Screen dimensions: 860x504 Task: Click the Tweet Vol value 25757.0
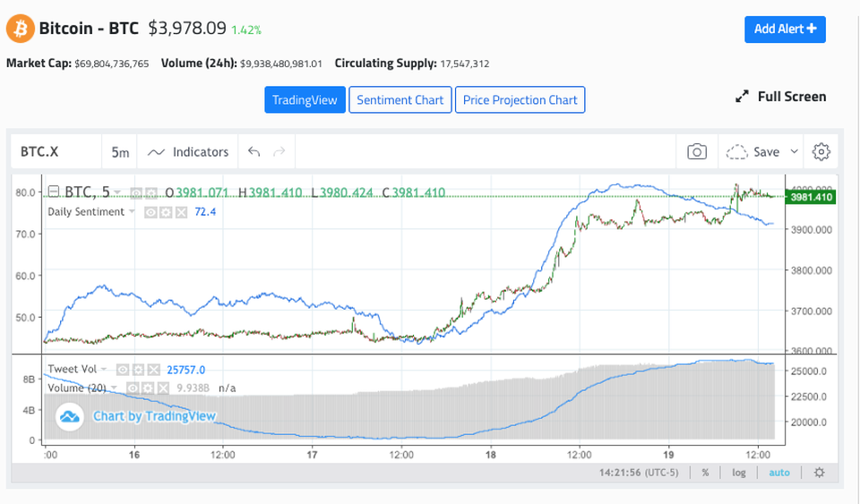point(186,370)
